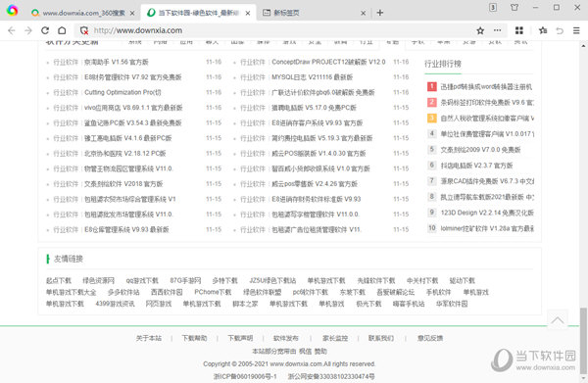
Task: Open the hamburger main menu
Action: pyautogui.click(x=577, y=30)
